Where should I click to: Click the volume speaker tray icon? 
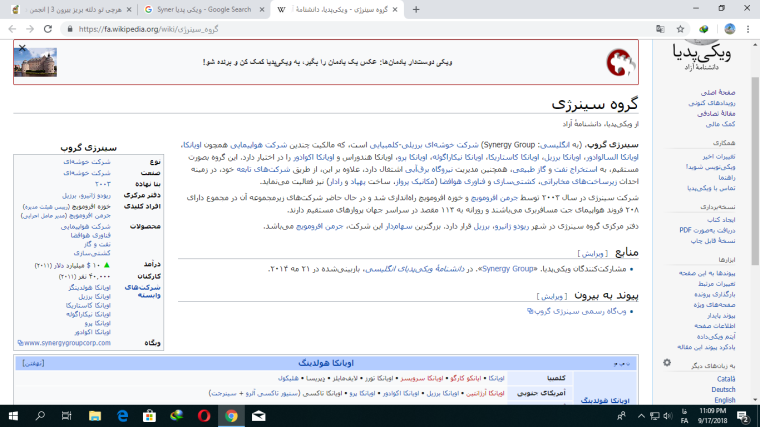668,416
